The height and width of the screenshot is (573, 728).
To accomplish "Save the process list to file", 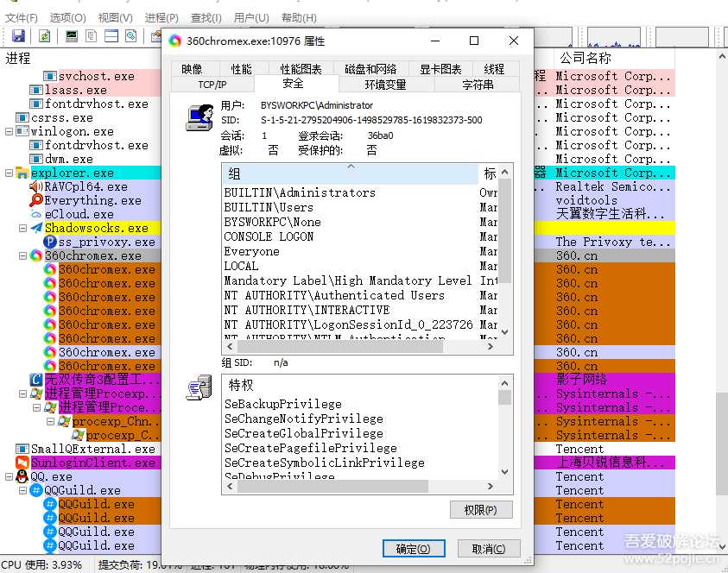I will tap(18, 35).
